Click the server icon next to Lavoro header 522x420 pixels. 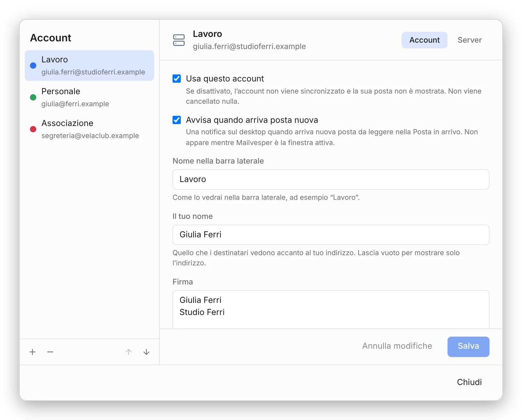tap(179, 40)
